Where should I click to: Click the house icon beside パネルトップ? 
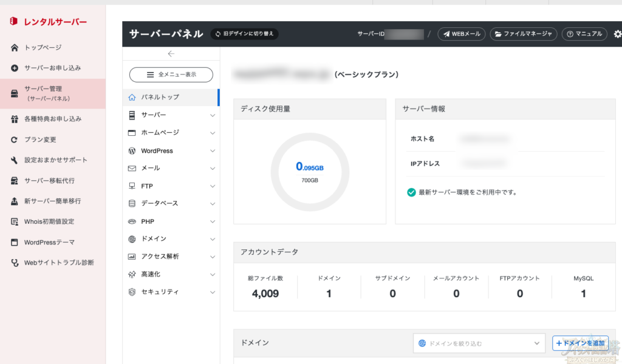tap(132, 97)
